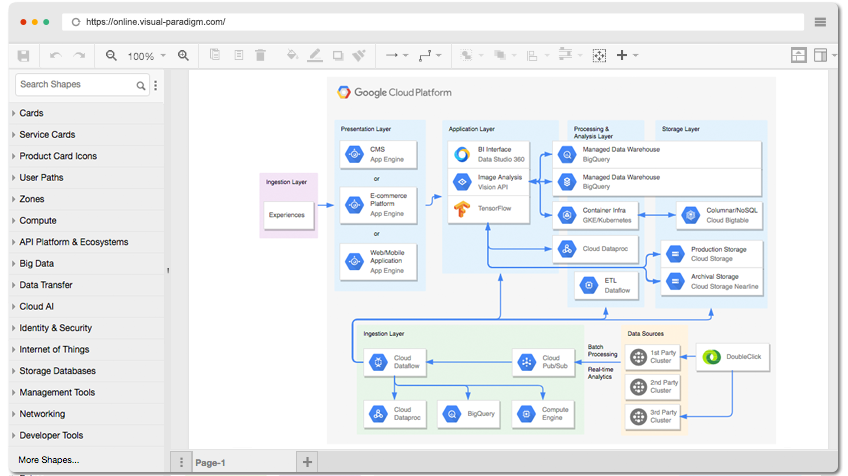
Task: Click the Format painter brush icon
Action: pos(359,55)
